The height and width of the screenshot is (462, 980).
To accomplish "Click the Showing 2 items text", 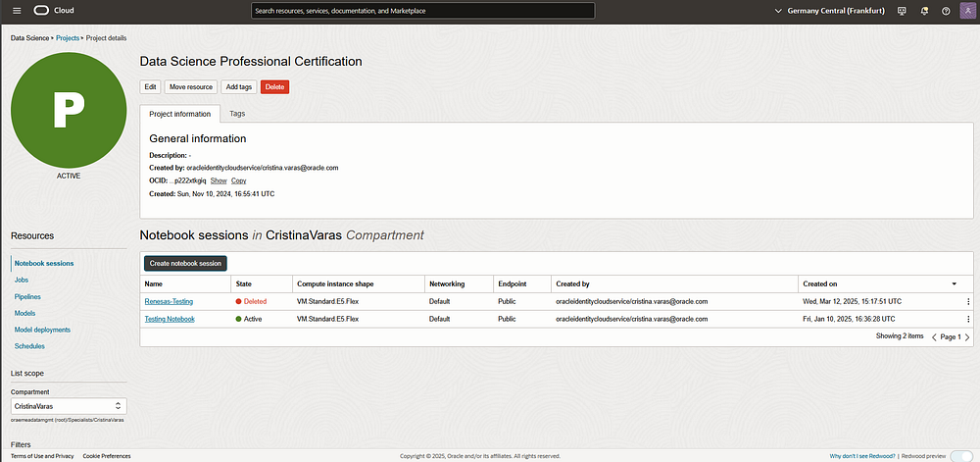I will click(x=900, y=336).
